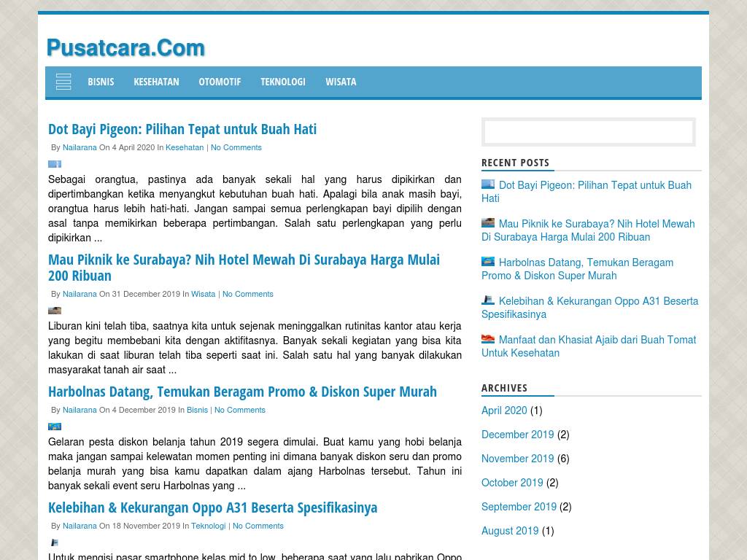Viewport: 747px width, 560px height.
Task: Open the hamburger menu icon in navbar
Action: pos(63,82)
